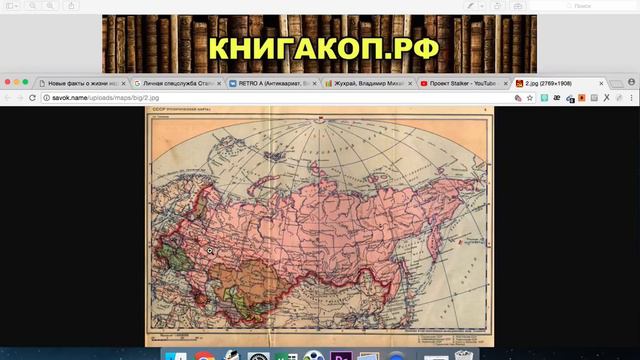The width and height of the screenshot is (640, 360).
Task: Click the icon left of the bookmark star
Action: click(x=518, y=98)
